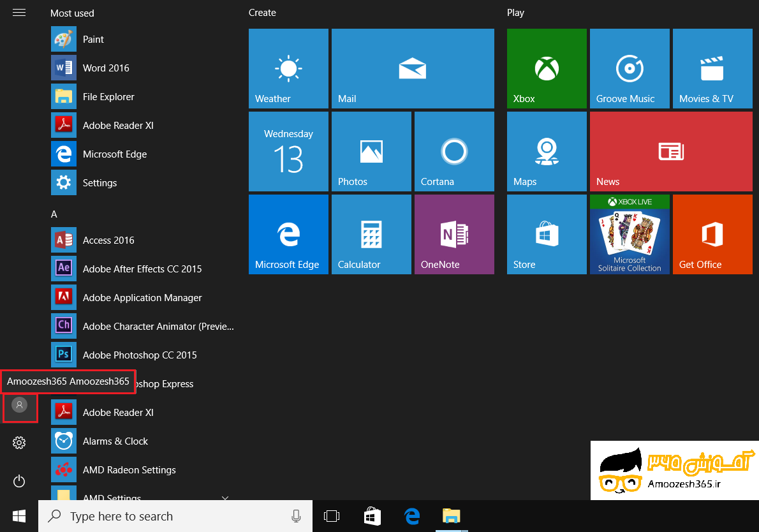The height and width of the screenshot is (532, 759).
Task: Open File Explorer from the taskbar
Action: [451, 516]
